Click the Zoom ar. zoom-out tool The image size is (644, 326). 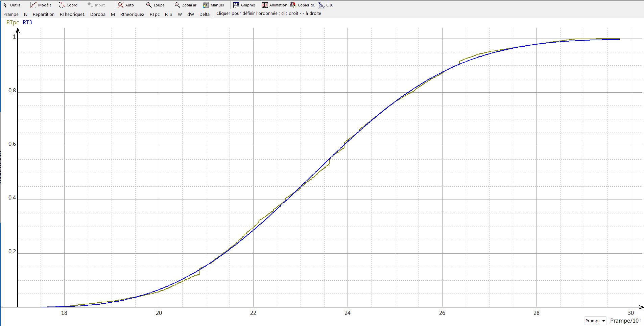point(186,5)
